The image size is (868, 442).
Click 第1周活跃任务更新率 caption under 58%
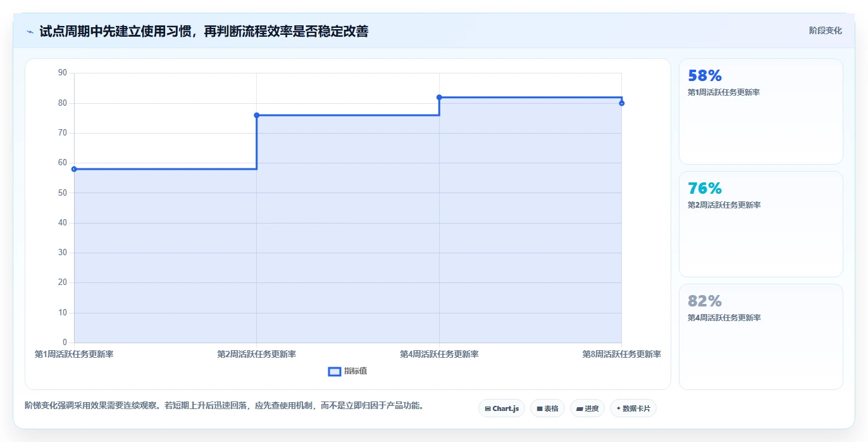pyautogui.click(x=724, y=92)
